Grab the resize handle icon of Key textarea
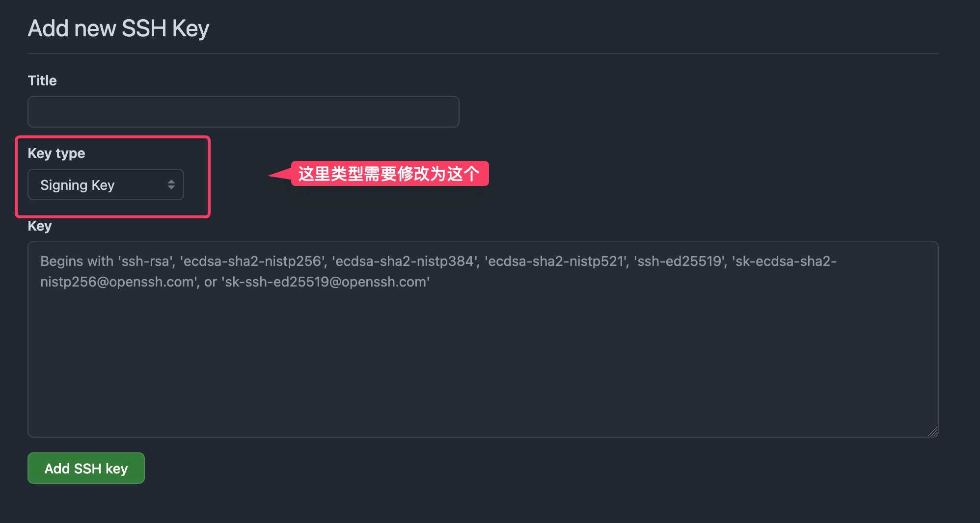The height and width of the screenshot is (523, 980). pyautogui.click(x=932, y=431)
